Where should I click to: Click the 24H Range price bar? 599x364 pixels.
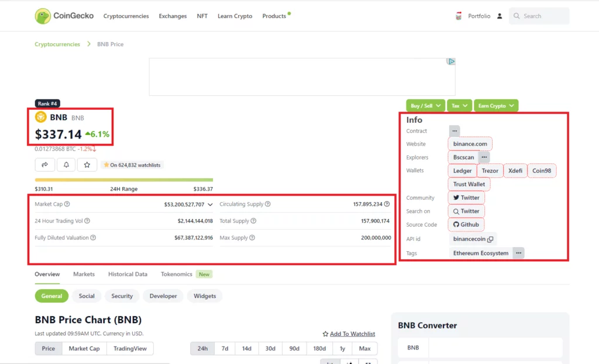[124, 180]
